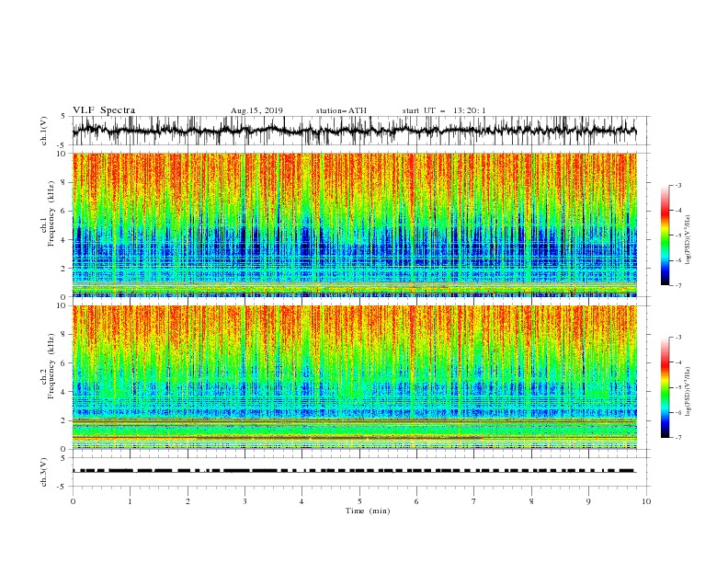
Task: Click the 'station=ATH' header label
Action: click(341, 110)
